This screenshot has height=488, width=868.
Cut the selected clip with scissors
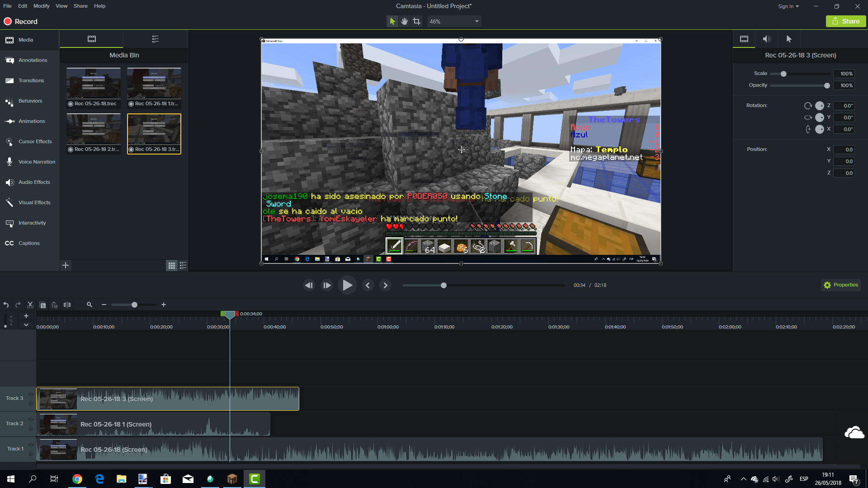[30, 305]
